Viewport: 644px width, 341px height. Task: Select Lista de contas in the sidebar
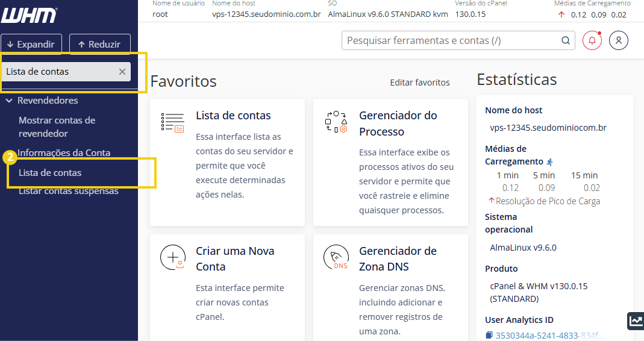(x=50, y=172)
